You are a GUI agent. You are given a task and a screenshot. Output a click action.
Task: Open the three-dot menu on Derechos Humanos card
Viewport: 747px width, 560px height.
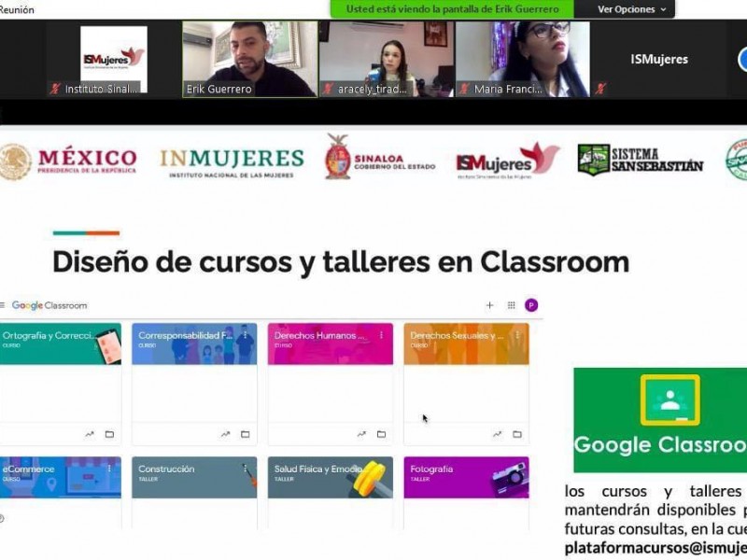[382, 335]
